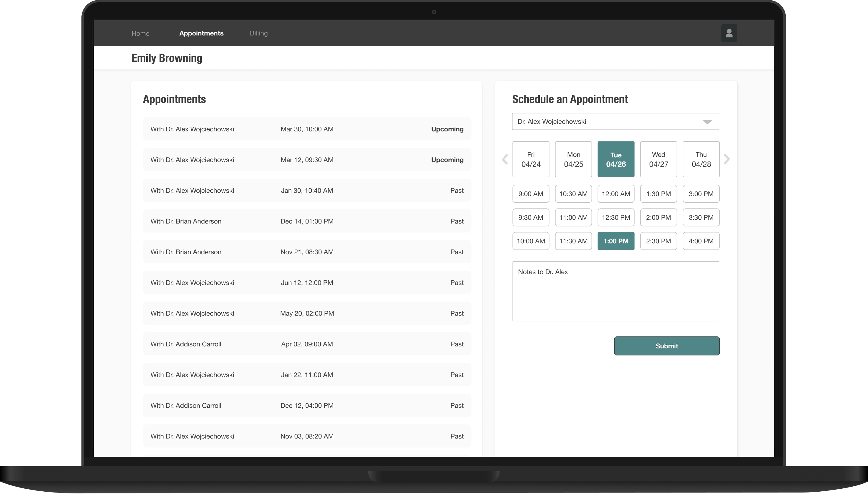Go to the Home tab
This screenshot has width=868, height=494.
140,33
